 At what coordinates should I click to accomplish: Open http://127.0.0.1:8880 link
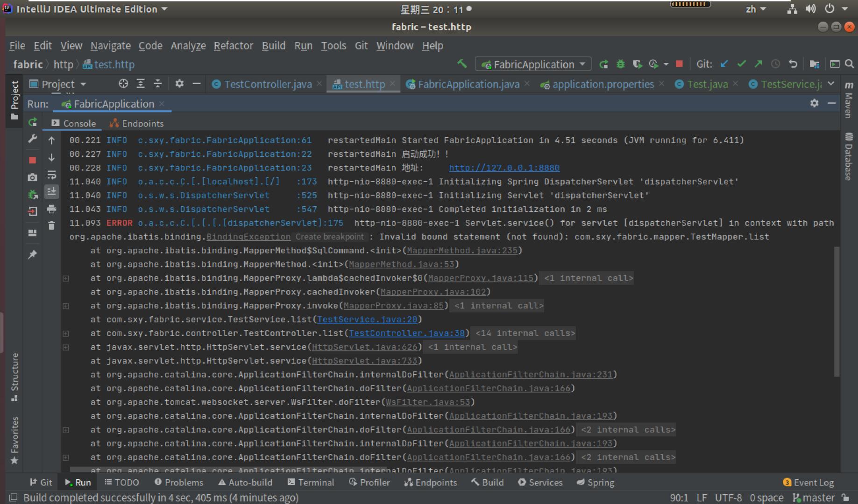click(504, 168)
